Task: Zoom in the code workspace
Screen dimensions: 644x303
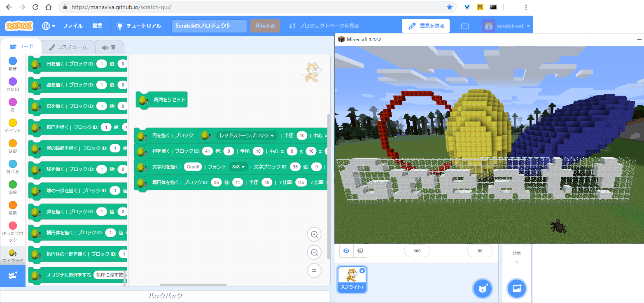Action: (x=314, y=235)
